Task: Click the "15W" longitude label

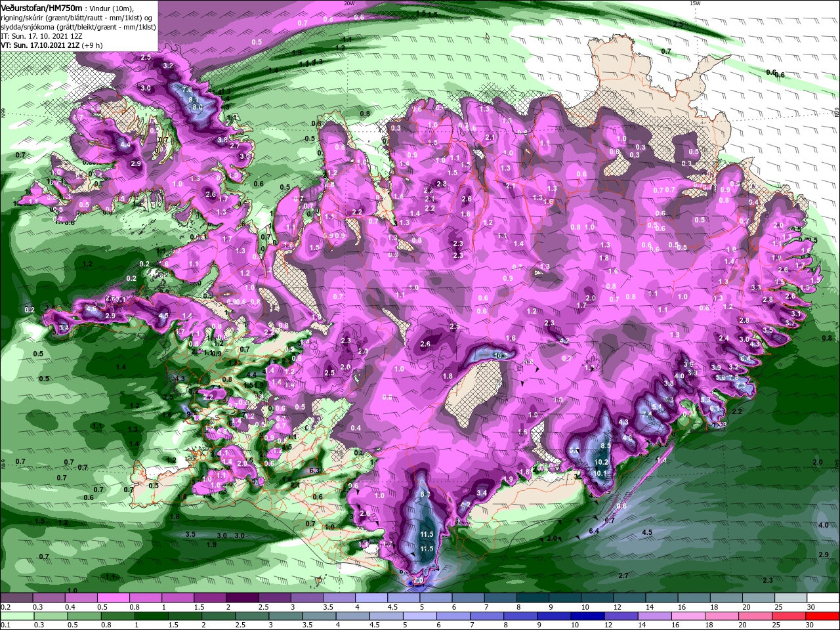Action: tap(694, 3)
